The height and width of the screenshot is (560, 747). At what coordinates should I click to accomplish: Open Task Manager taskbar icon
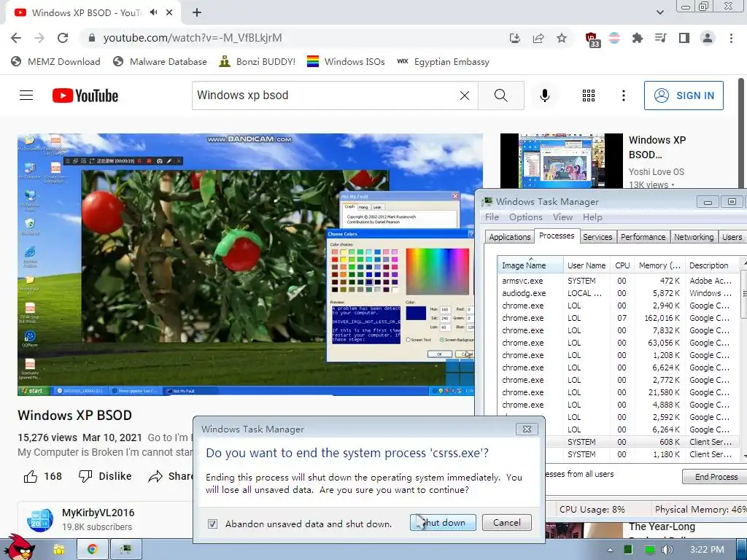pos(125,549)
